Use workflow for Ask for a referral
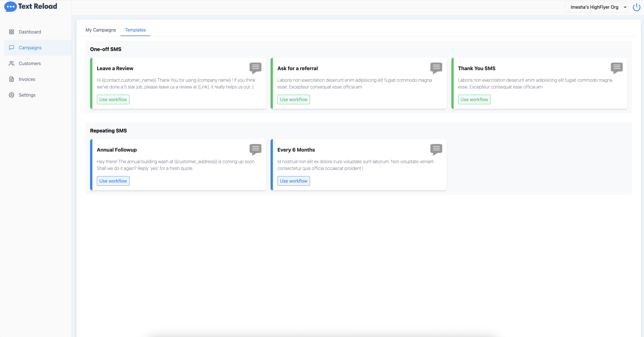This screenshot has width=644, height=337. tap(293, 99)
